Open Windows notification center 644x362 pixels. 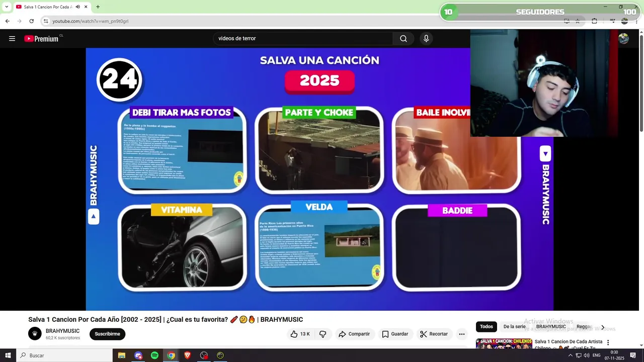[x=633, y=355]
